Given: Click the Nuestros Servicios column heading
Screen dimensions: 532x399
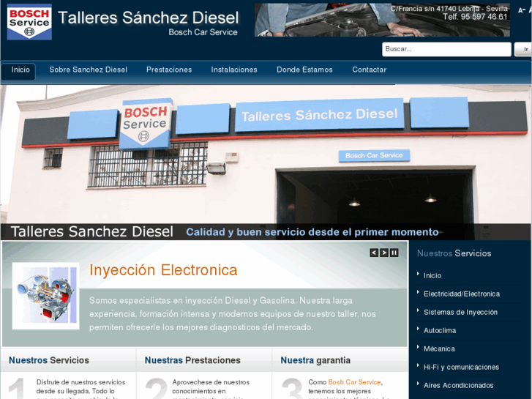Looking at the screenshot, I should coord(49,360).
